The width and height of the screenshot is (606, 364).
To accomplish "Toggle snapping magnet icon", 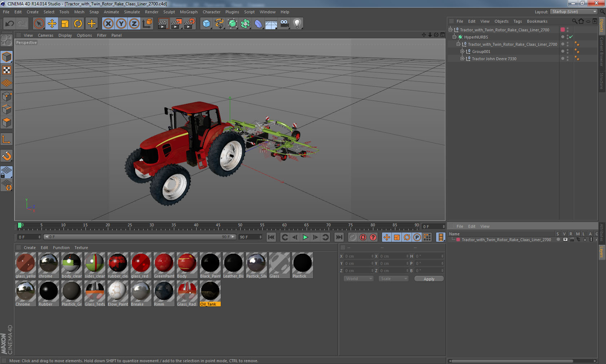I will pyautogui.click(x=6, y=156).
